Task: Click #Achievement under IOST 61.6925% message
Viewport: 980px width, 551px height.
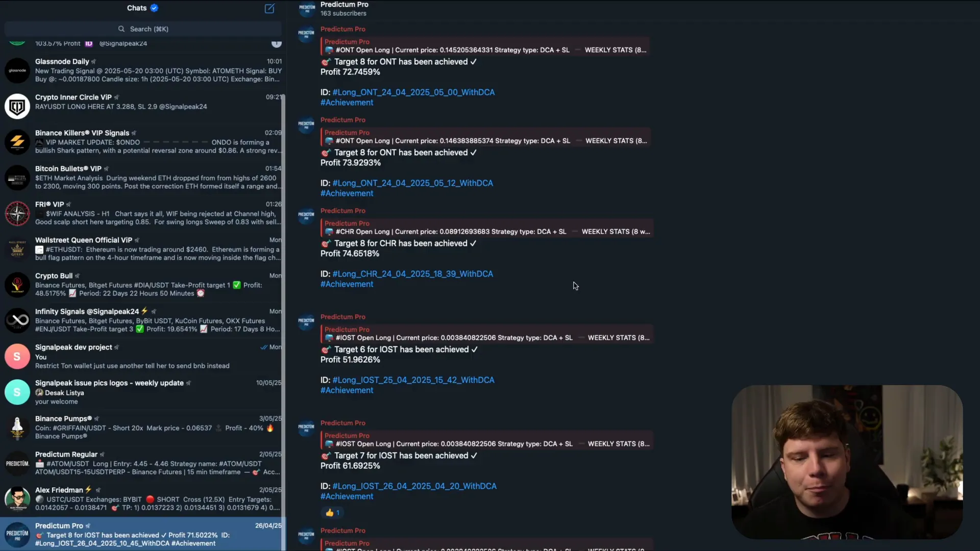Action: [347, 496]
